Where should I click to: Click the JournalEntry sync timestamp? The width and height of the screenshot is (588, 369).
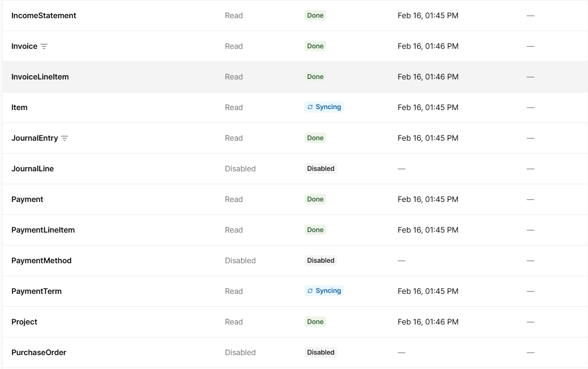[x=428, y=138]
